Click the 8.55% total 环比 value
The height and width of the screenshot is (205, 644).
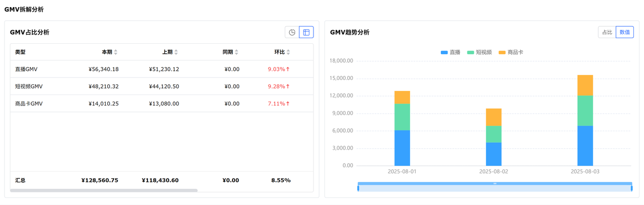pos(281,180)
